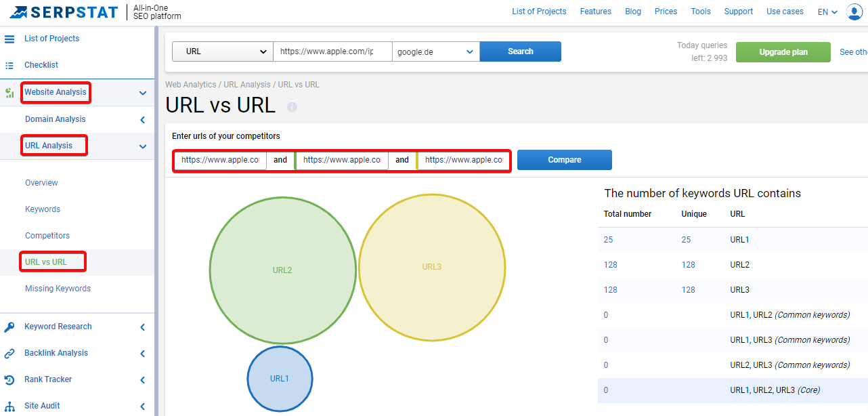The image size is (868, 416).
Task: Click the 0 in the URL1, URL2 common keywords row
Action: [606, 315]
